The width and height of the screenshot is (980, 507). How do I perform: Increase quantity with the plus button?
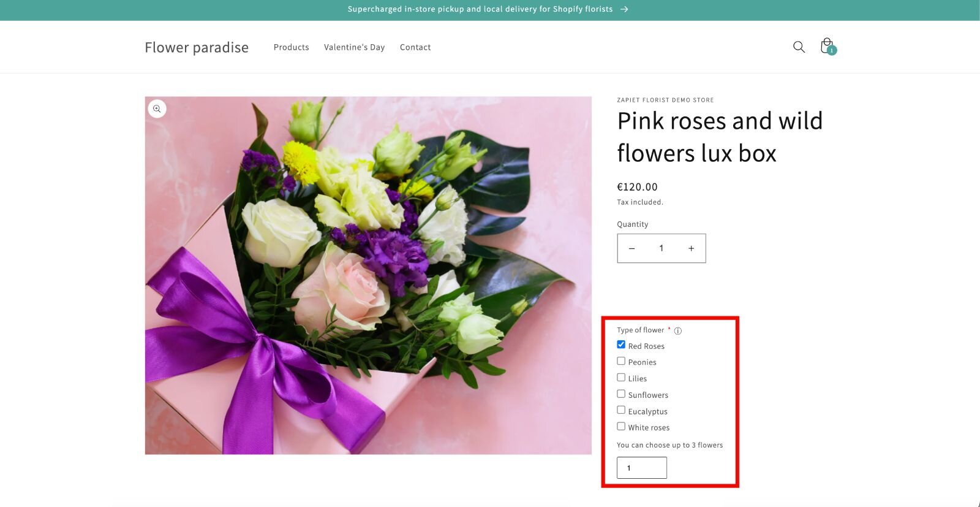click(x=691, y=248)
